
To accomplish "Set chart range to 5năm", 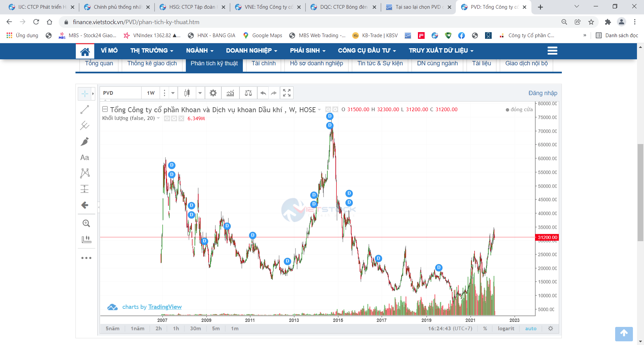I will pyautogui.click(x=112, y=329).
